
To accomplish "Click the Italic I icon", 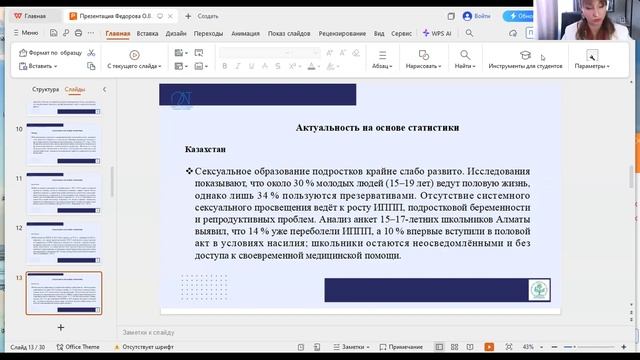I will [238, 66].
